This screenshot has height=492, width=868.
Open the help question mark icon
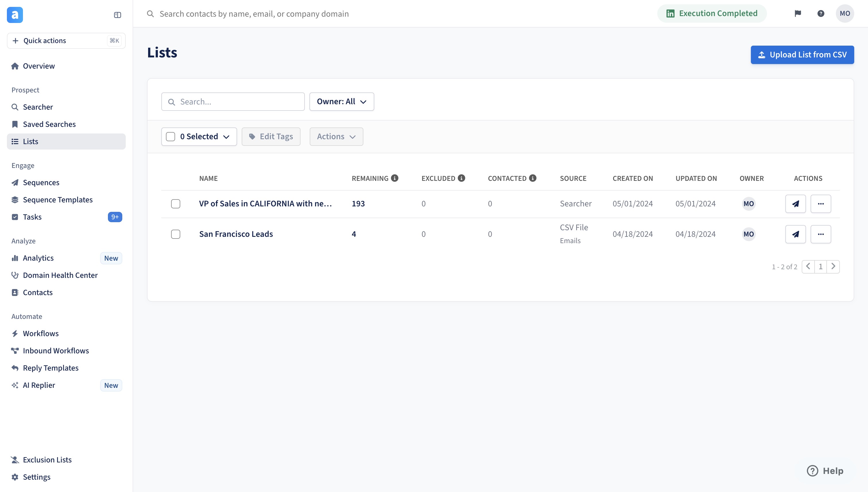821,13
